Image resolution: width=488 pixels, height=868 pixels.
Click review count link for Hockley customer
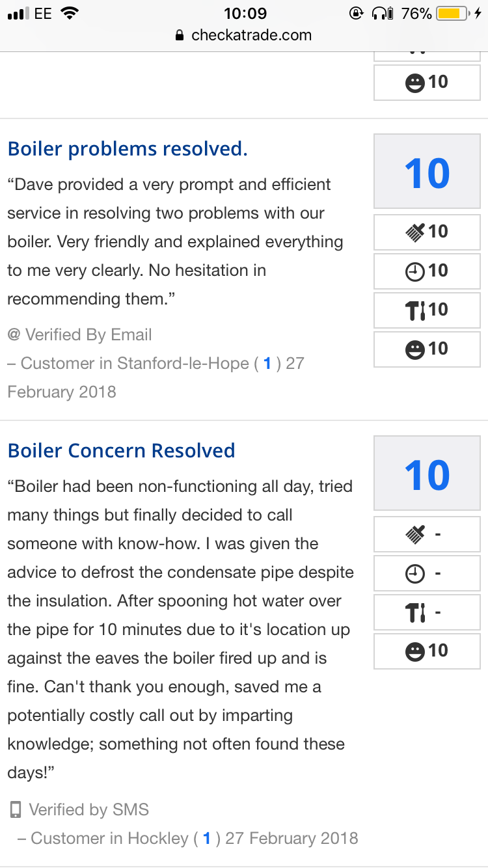(207, 838)
